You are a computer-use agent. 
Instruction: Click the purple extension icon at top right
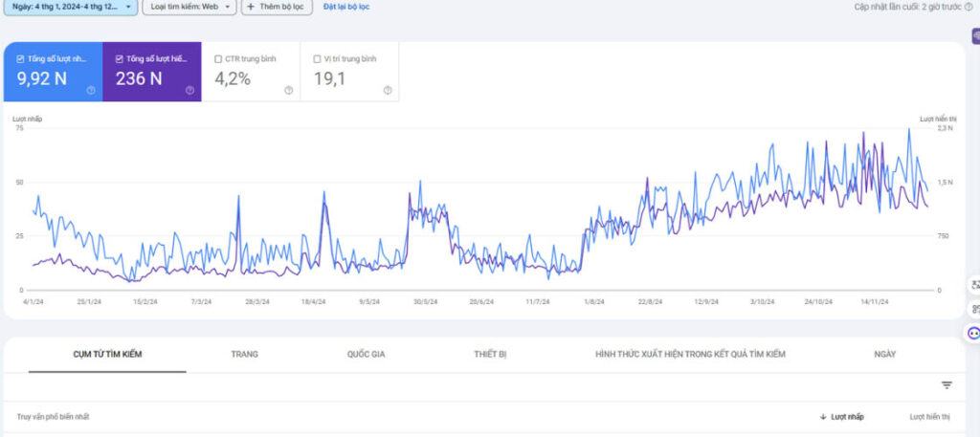click(x=974, y=35)
